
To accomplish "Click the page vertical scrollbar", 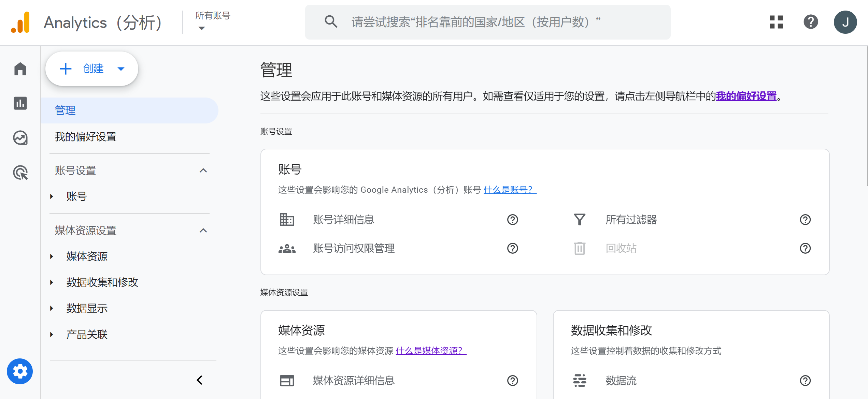I will [867, 116].
